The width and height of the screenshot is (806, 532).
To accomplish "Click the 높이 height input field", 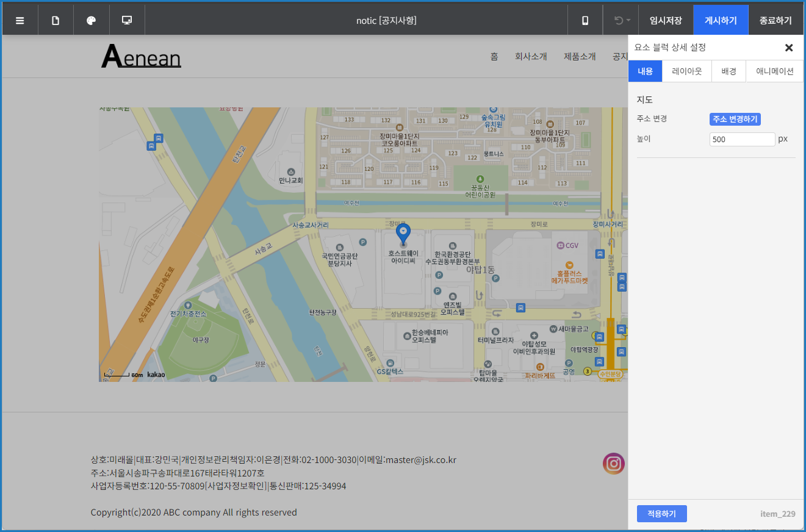I will (x=742, y=139).
